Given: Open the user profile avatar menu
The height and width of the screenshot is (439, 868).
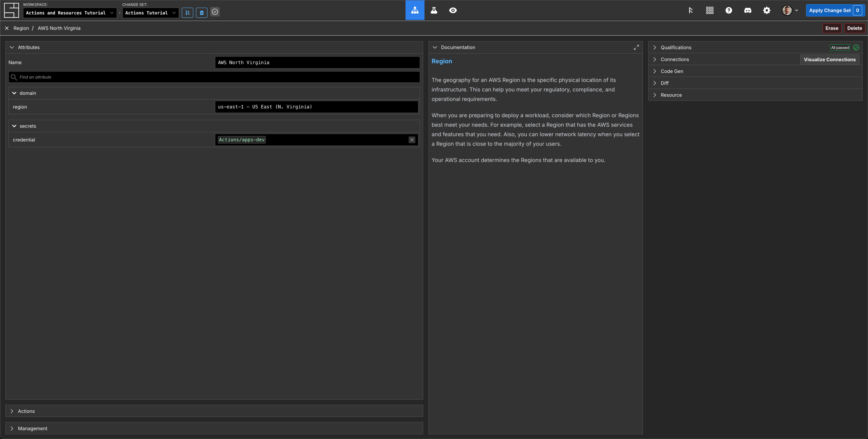Looking at the screenshot, I should pyautogui.click(x=790, y=10).
